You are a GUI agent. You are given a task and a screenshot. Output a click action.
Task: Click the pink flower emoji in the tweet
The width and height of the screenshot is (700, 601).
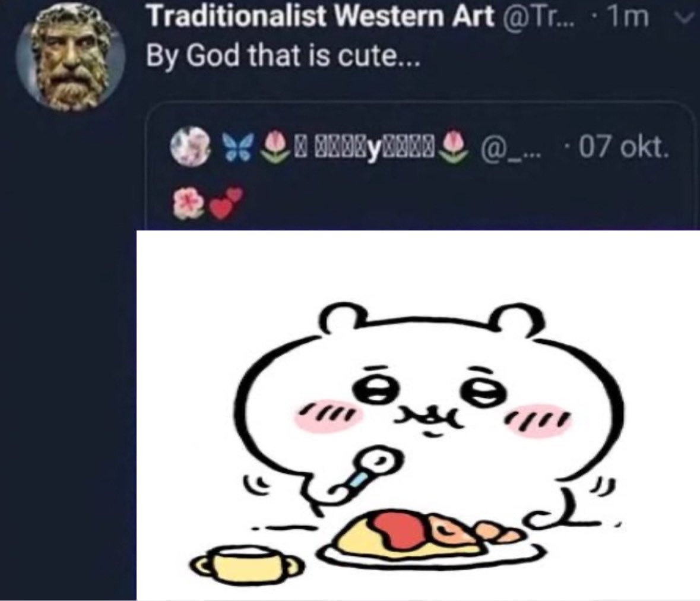pyautogui.click(x=188, y=203)
